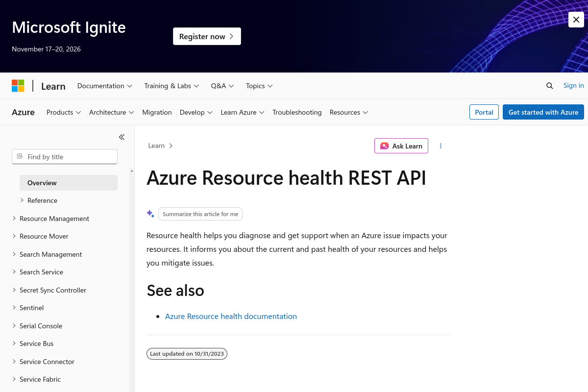This screenshot has height=392, width=588.
Task: Open the Topics dropdown menu
Action: [x=259, y=86]
